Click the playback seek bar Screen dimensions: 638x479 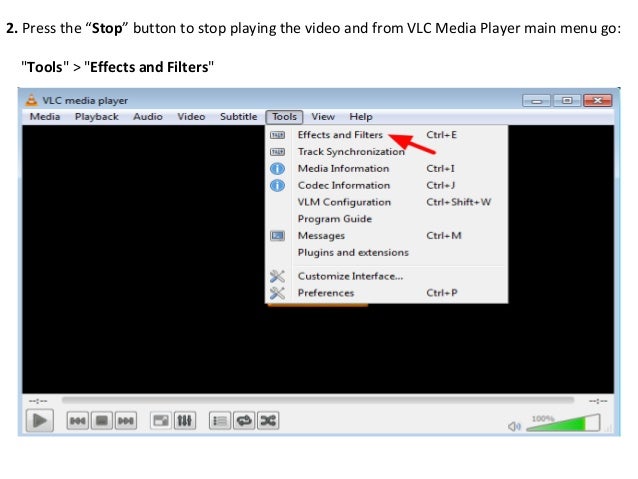click(318, 400)
